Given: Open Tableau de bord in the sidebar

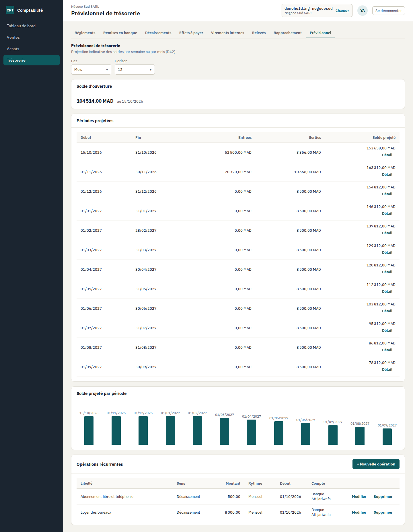Looking at the screenshot, I should coord(32,26).
